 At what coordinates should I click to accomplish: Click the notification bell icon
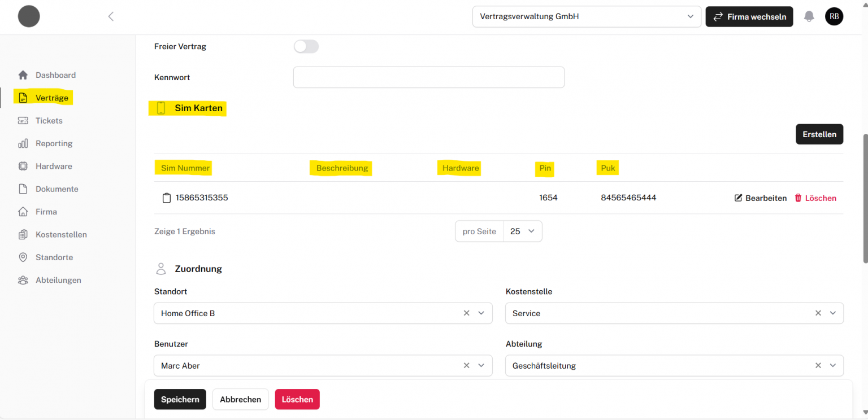(x=809, y=16)
